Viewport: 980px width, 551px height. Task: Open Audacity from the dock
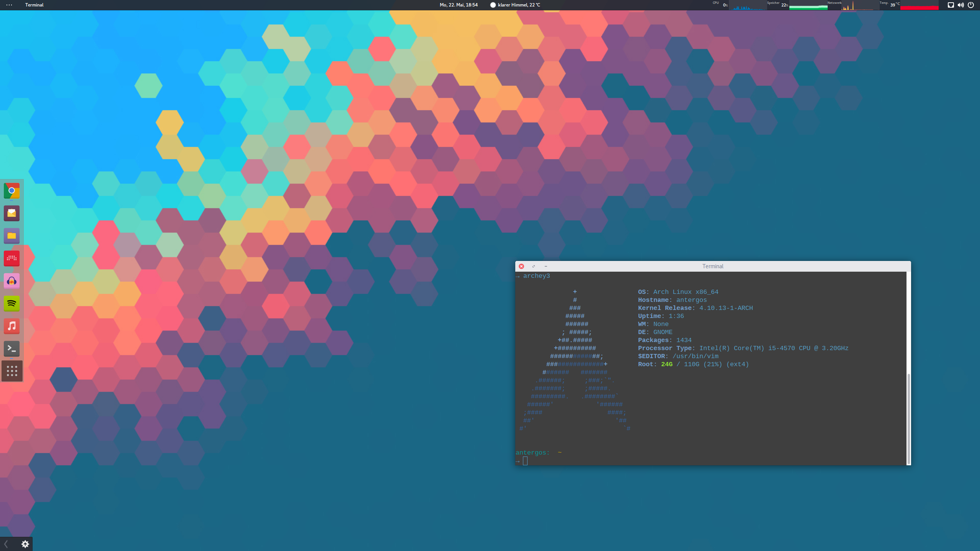(11, 281)
